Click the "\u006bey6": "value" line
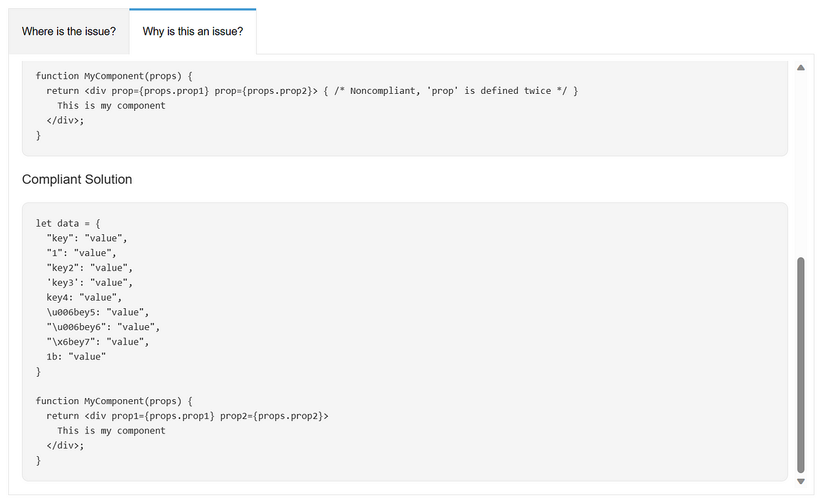Viewport: 822px width, 504px height. coord(103,327)
